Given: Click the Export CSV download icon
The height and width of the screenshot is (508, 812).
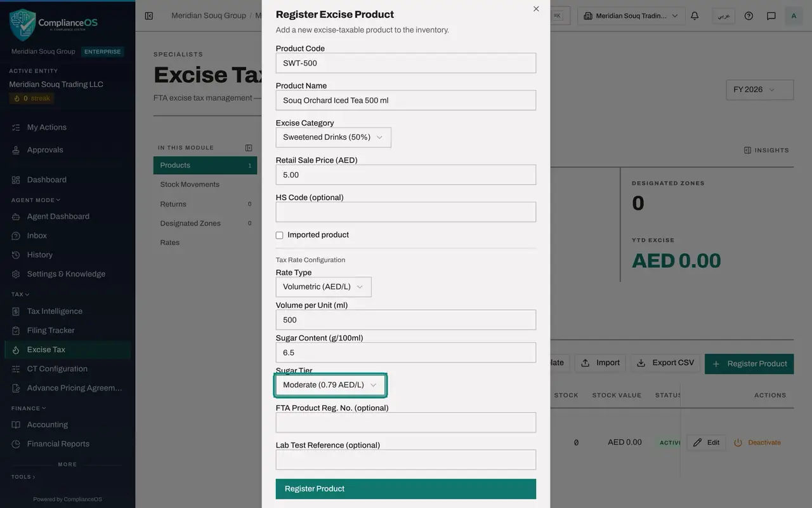Looking at the screenshot, I should [x=641, y=363].
